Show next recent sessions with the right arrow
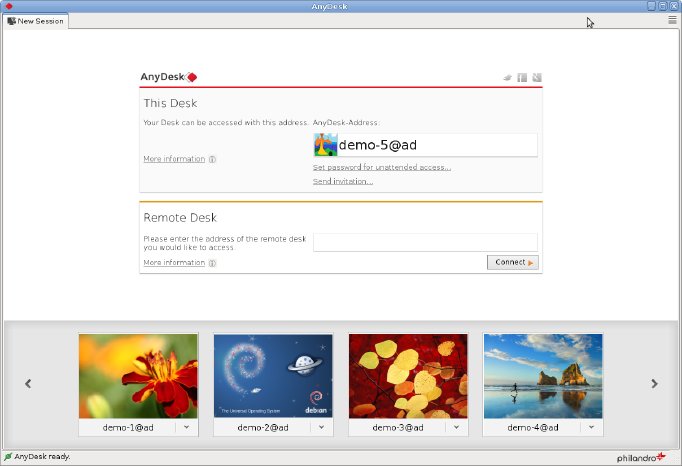The height and width of the screenshot is (466, 682). 654,383
